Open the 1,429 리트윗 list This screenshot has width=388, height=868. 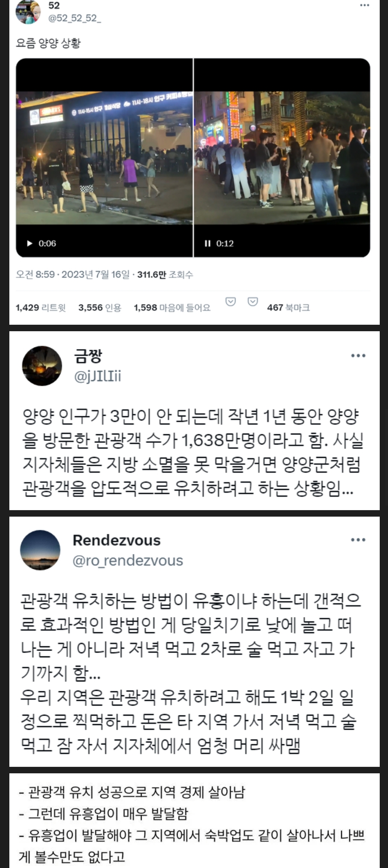click(x=41, y=307)
